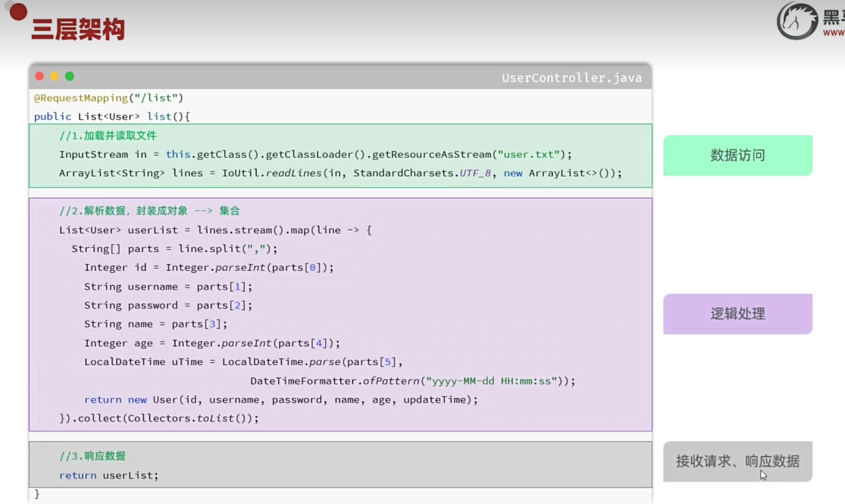Click the 三层架构 slide heading
This screenshot has height=504, width=845.
[x=78, y=29]
